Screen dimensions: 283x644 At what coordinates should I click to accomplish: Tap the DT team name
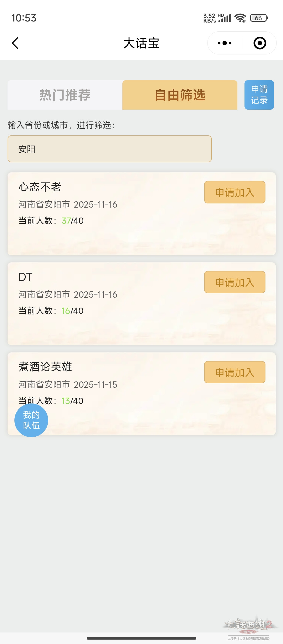click(x=25, y=277)
